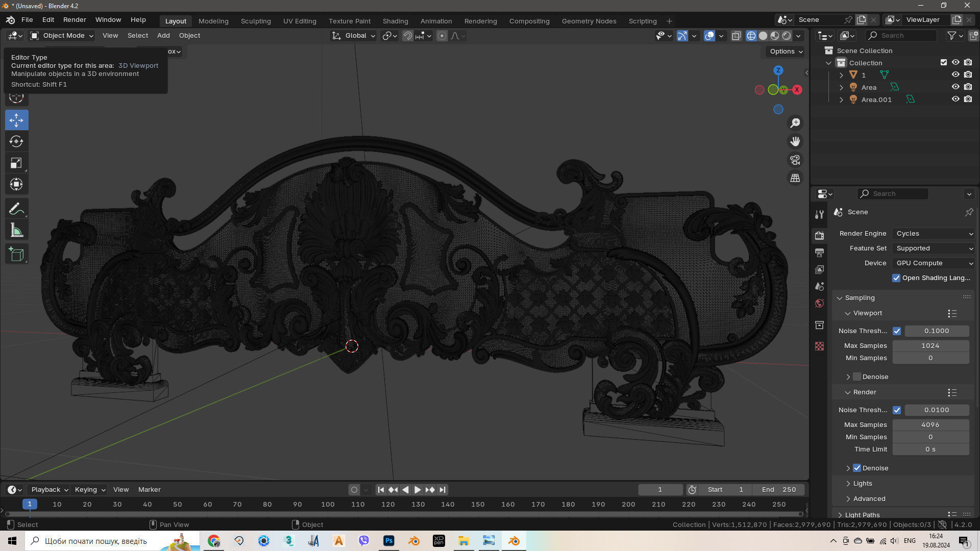Switch to Wireframe viewport shading

pos(751,36)
